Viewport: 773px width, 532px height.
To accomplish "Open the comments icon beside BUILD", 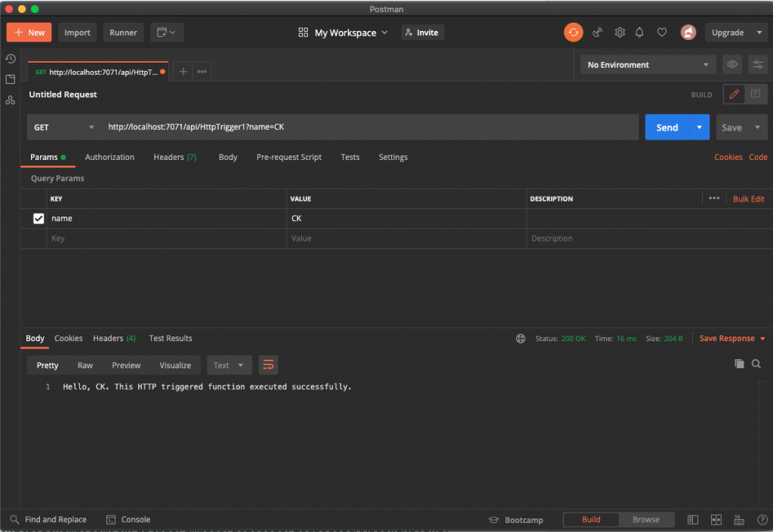I will tap(755, 94).
